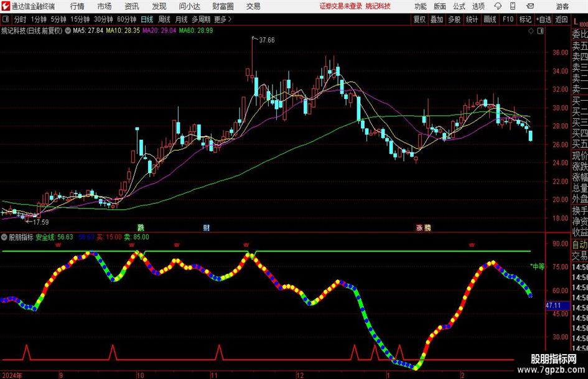Switch to the 月线 monthly period
This screenshot has width=588, height=379.
[181, 19]
